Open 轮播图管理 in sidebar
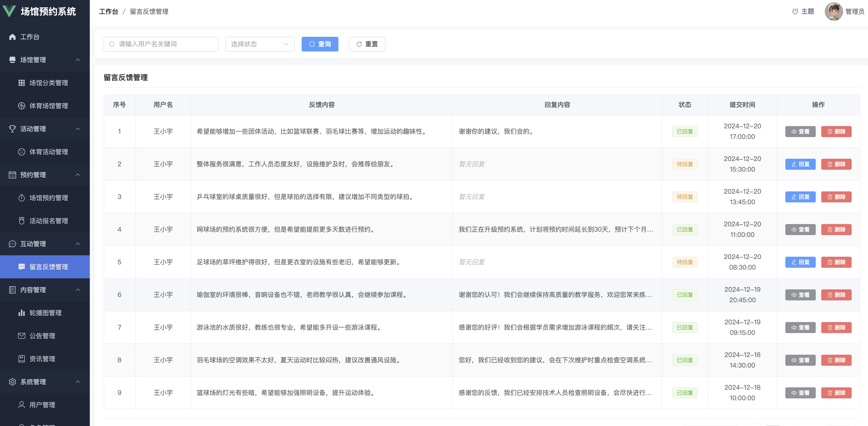Image resolution: width=868 pixels, height=426 pixels. click(45, 313)
